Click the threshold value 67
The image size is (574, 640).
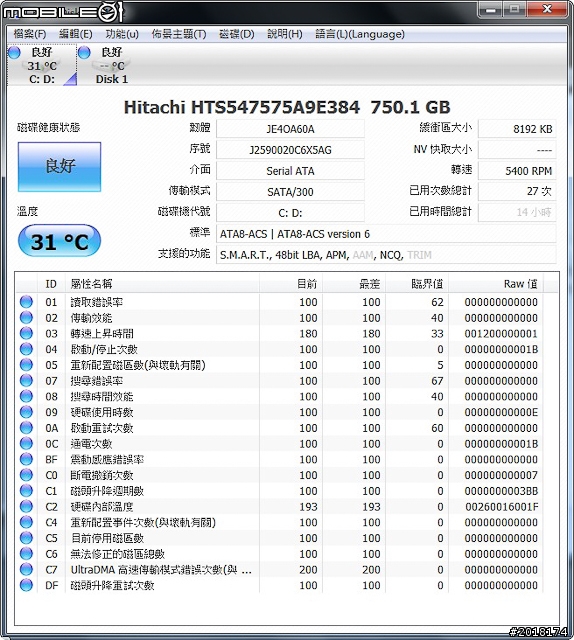click(437, 381)
